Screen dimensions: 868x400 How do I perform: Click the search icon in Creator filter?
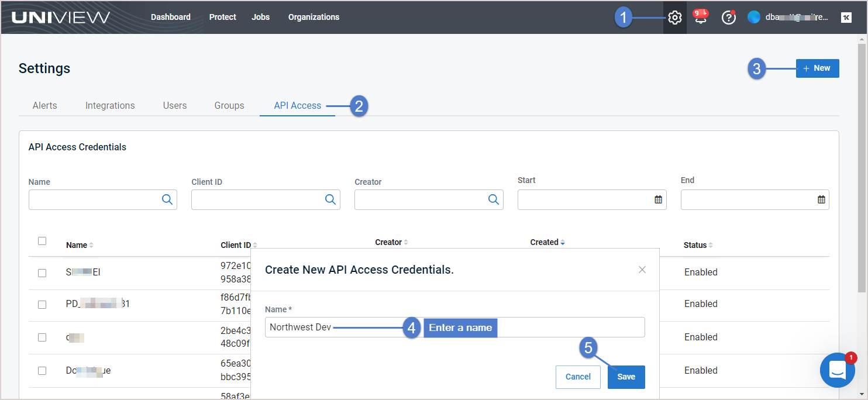click(494, 199)
